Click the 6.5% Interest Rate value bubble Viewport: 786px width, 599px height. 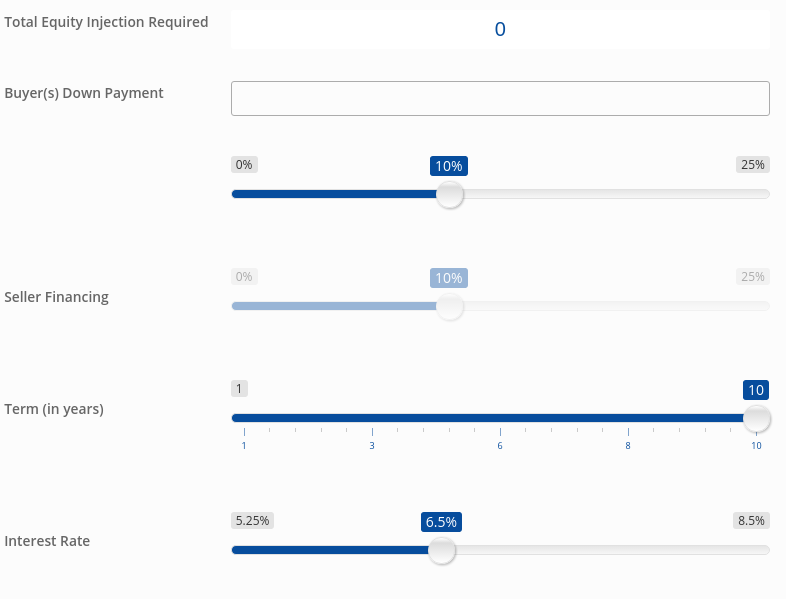(x=441, y=522)
